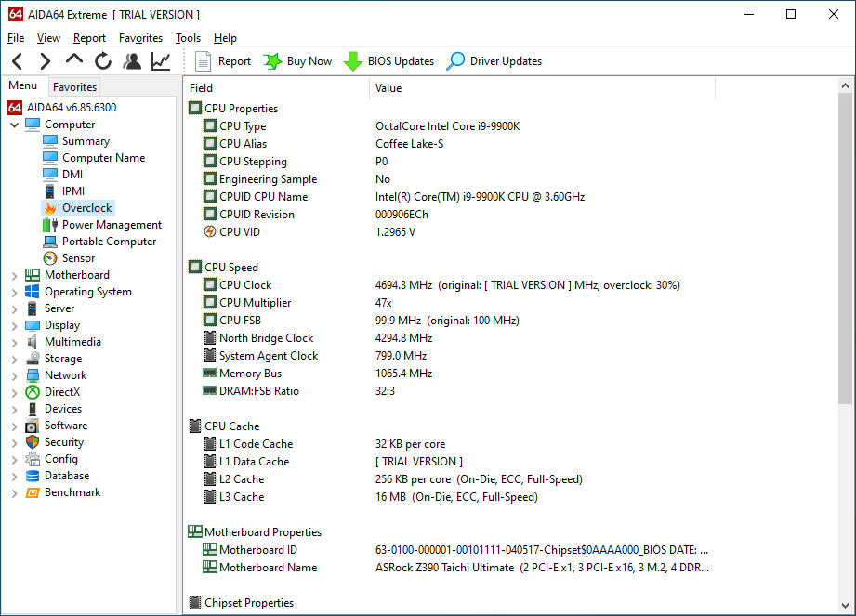Select the CPU Type row
This screenshot has height=616, width=856.
[448, 126]
